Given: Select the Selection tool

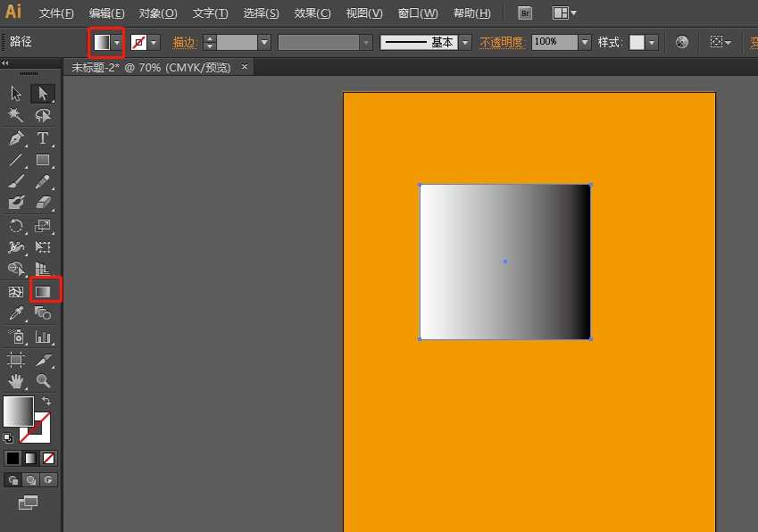Looking at the screenshot, I should point(43,93).
